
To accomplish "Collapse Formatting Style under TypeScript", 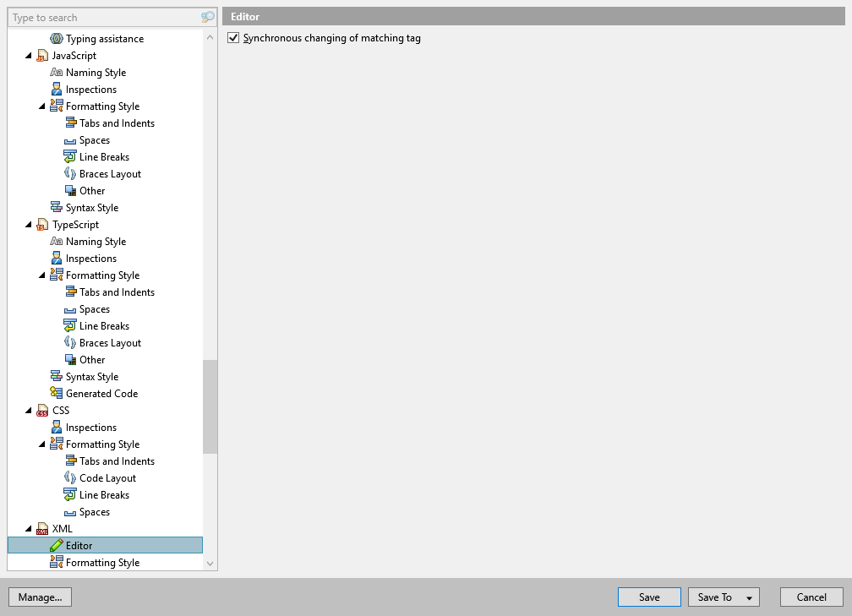I will pyautogui.click(x=41, y=275).
